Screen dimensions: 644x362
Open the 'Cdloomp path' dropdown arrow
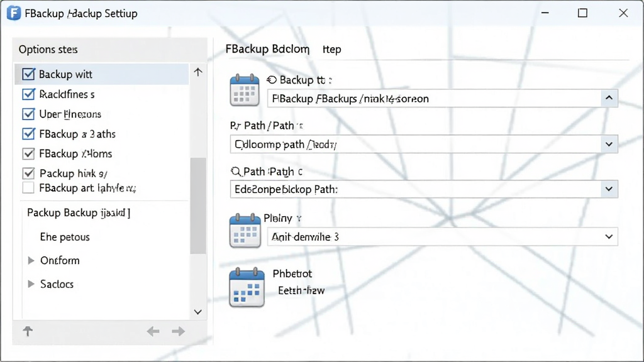tap(609, 144)
